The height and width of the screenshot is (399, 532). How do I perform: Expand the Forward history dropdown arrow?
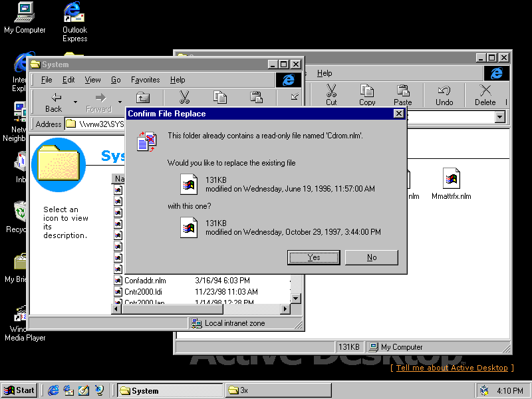[x=120, y=102]
